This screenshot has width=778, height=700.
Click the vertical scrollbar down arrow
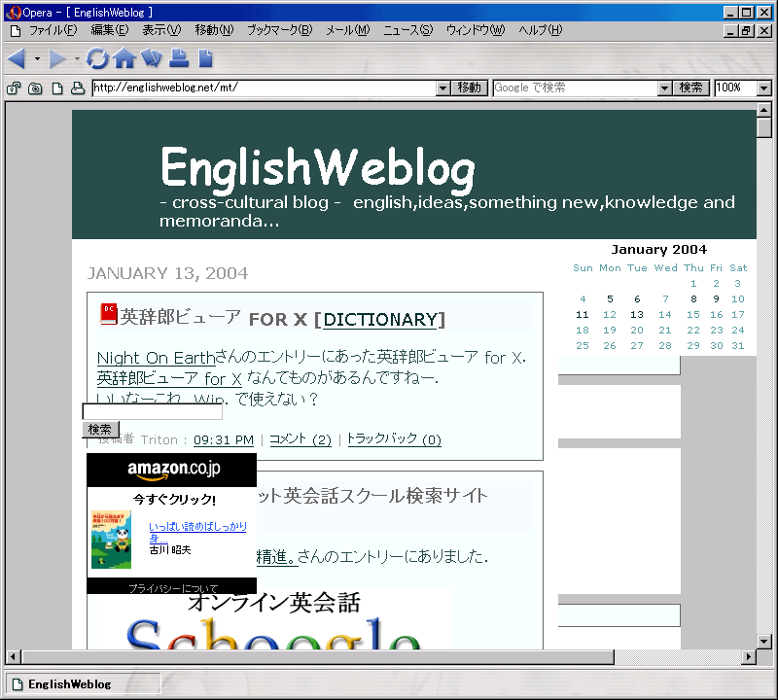point(764,641)
